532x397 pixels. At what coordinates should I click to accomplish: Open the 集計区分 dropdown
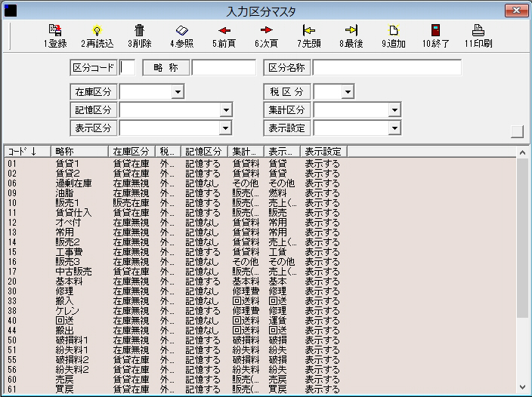tap(394, 110)
